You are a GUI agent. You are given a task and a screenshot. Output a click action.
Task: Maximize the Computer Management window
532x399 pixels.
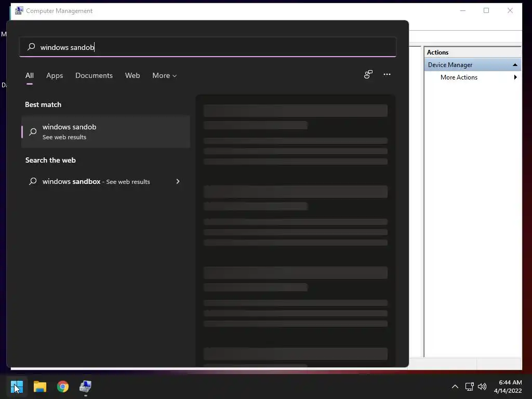(486, 10)
